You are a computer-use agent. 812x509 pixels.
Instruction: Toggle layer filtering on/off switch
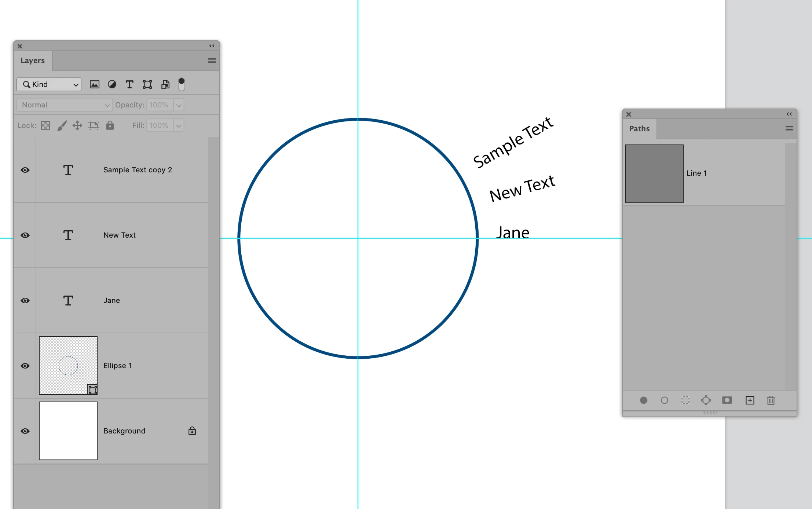(181, 84)
